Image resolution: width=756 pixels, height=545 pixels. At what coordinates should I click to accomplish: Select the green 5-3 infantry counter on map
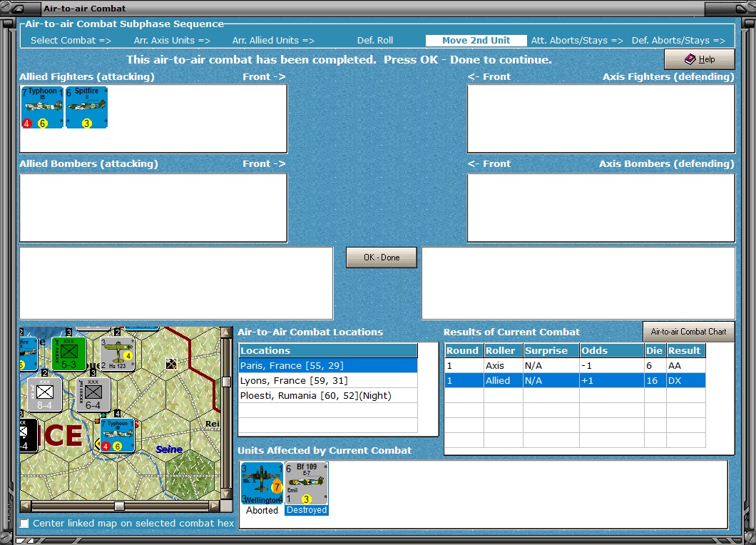pyautogui.click(x=68, y=354)
